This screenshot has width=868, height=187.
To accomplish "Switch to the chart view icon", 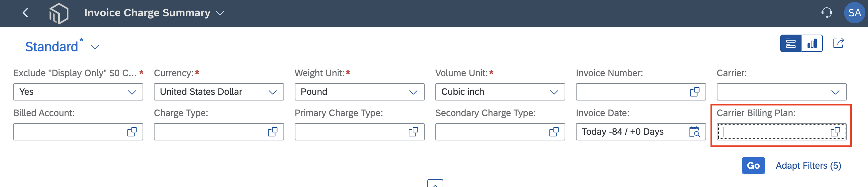I will pyautogui.click(x=812, y=43).
